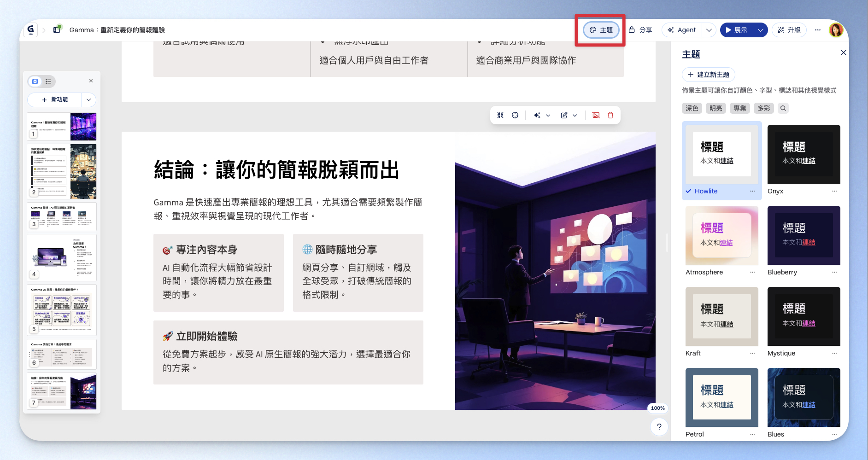The image size is (868, 460).
Task: Click the focus target icon in card toolbar
Action: [x=515, y=116]
